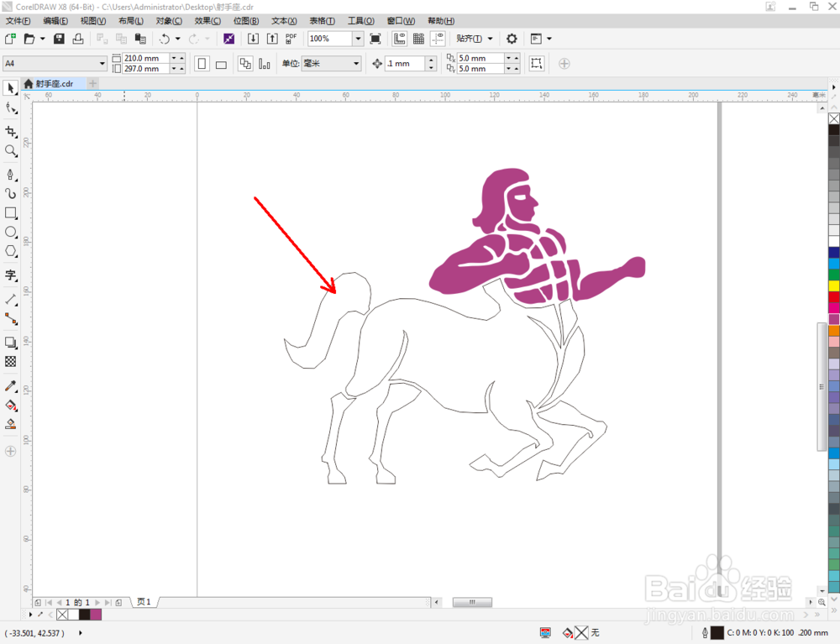This screenshot has width=840, height=644.
Task: Select the Color Eyedropper tool
Action: [x=10, y=386]
